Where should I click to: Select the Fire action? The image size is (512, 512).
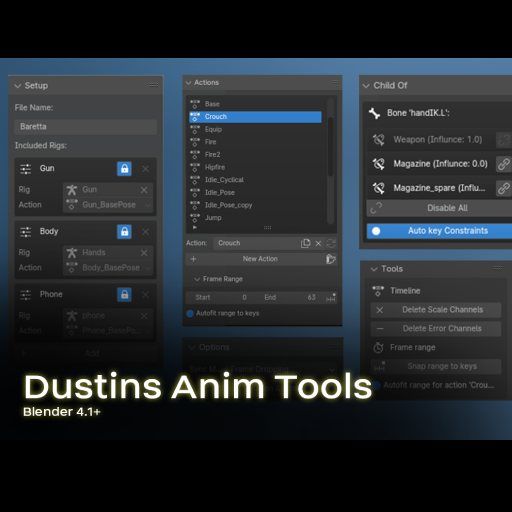tap(255, 142)
